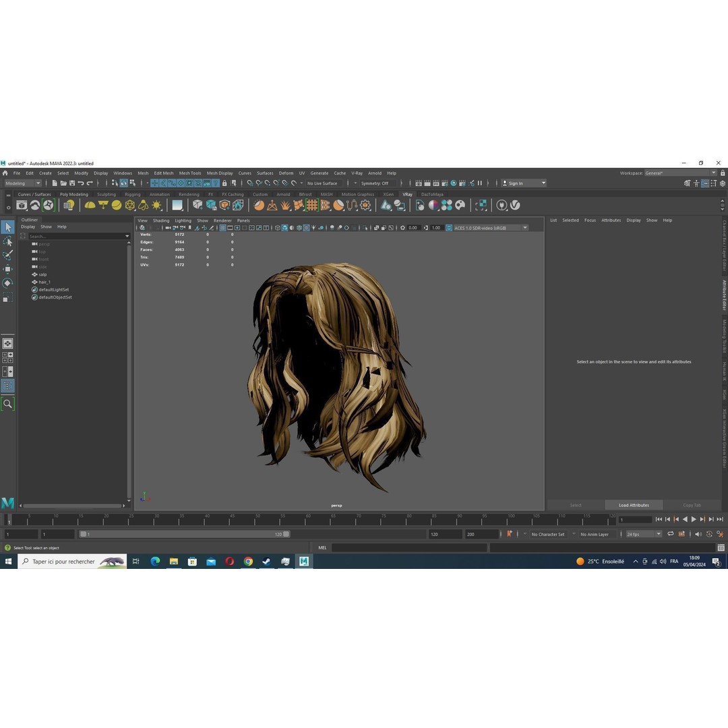Screen dimensions: 728x728
Task: Click the V-Ray sphere light shelf icon
Action: point(117,205)
